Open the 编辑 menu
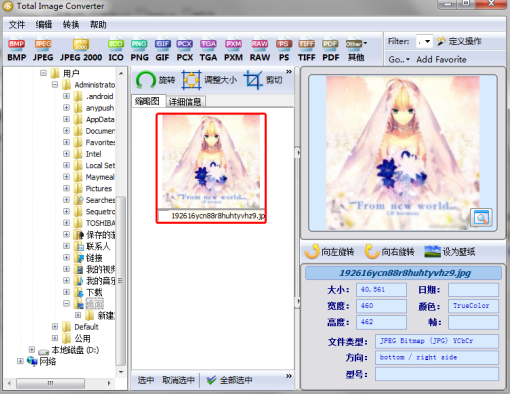 pyautogui.click(x=44, y=24)
